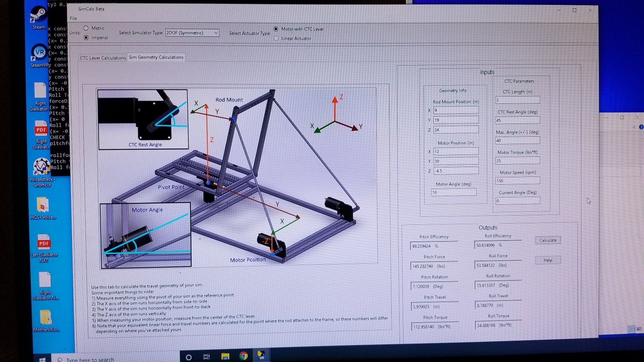Switch to the SimCalc app taskbar icon
Viewport: 644px width, 362px height.
[262, 355]
